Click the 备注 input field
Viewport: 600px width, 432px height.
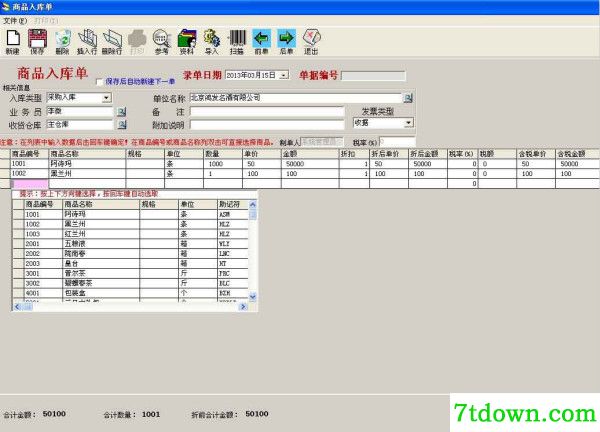pos(267,112)
